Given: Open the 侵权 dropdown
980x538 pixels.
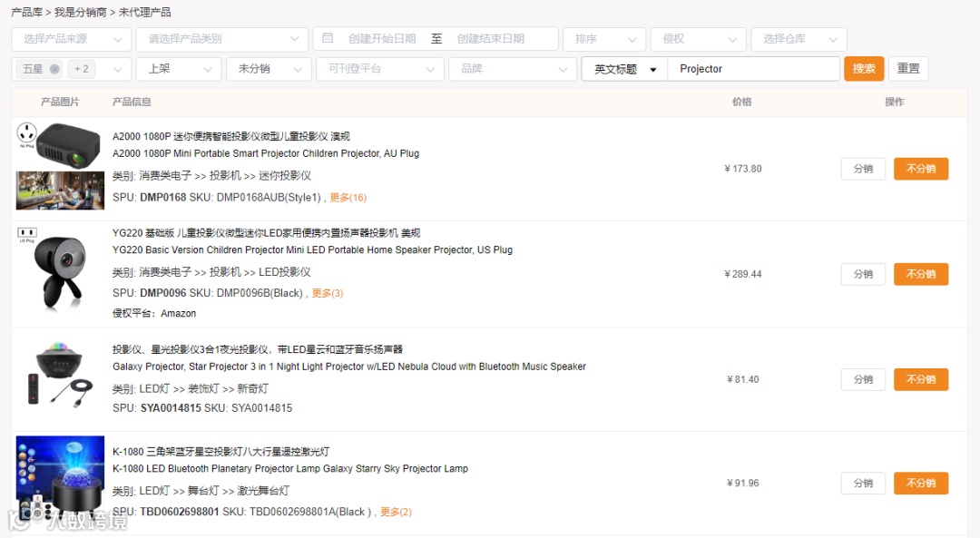Looking at the screenshot, I should [x=698, y=39].
